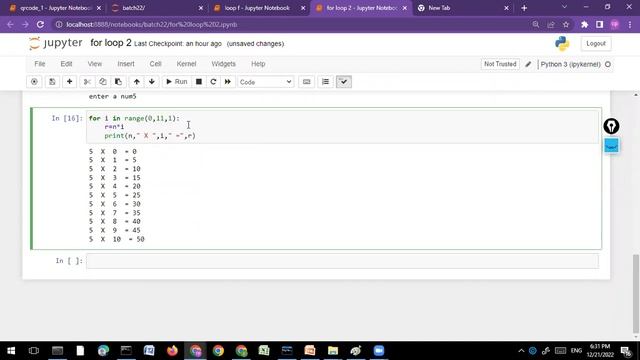Open the Widgets menu
This screenshot has height=360, width=640.
[223, 64]
